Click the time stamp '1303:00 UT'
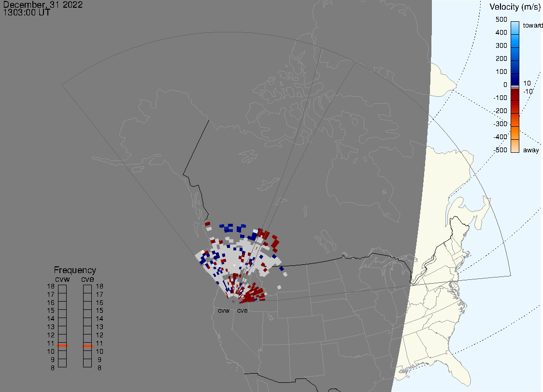 pyautogui.click(x=27, y=13)
